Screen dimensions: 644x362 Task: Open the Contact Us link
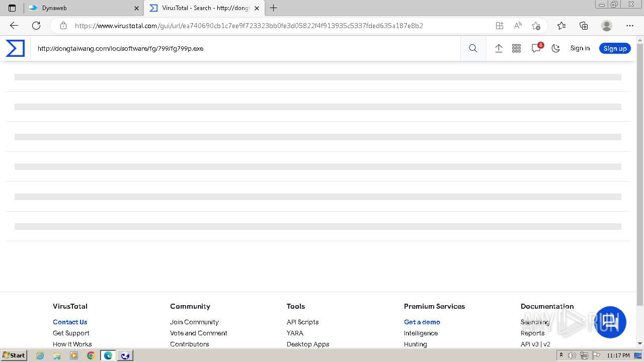pos(70,322)
